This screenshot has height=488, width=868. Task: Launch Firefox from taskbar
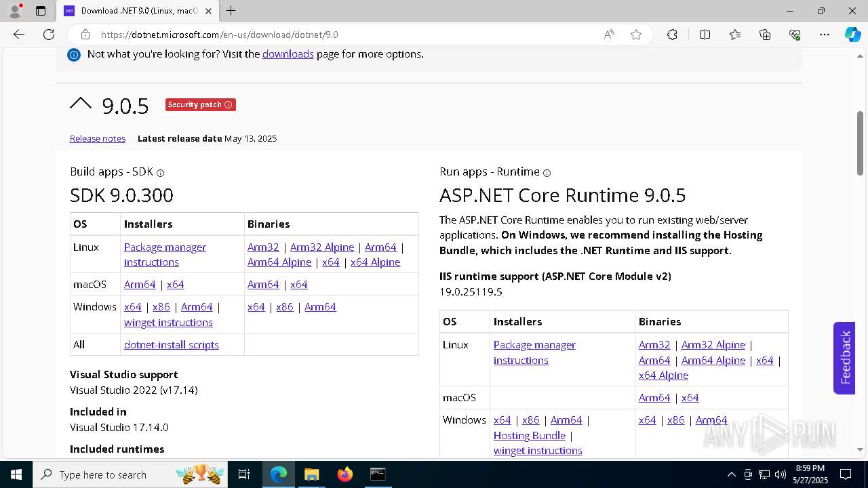point(345,474)
